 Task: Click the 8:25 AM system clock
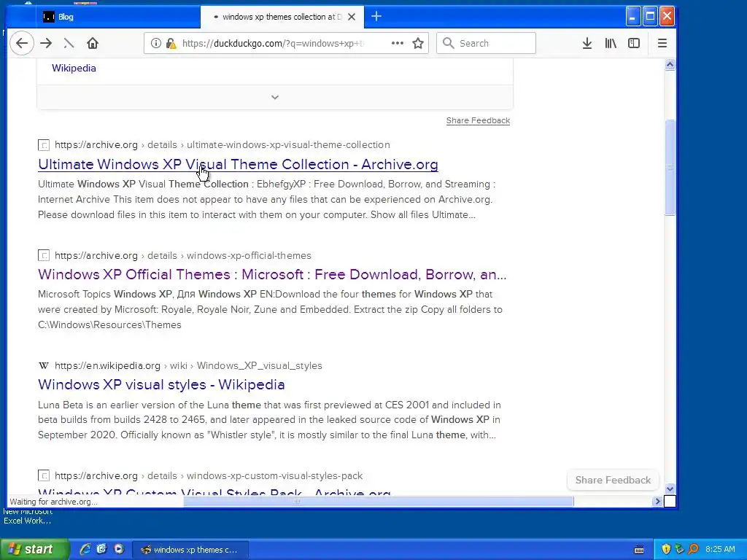pyautogui.click(x=720, y=549)
